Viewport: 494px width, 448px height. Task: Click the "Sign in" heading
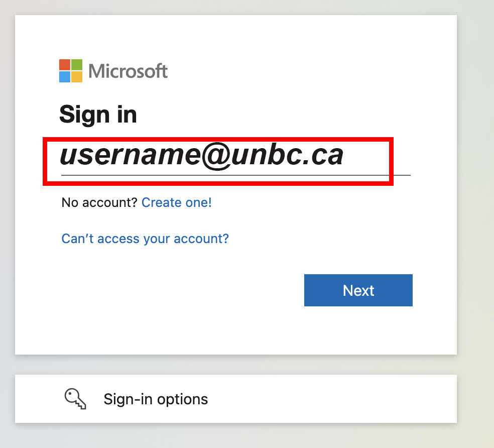(x=98, y=114)
